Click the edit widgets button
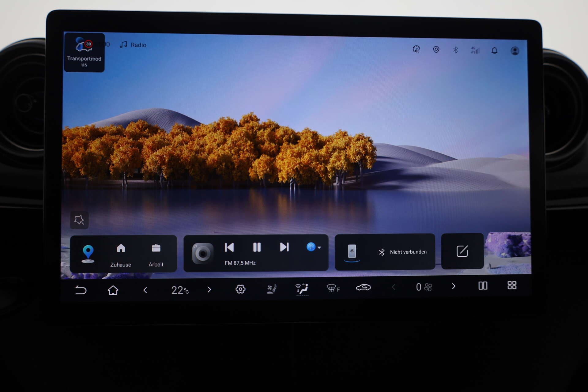This screenshot has width=588, height=392. (462, 251)
